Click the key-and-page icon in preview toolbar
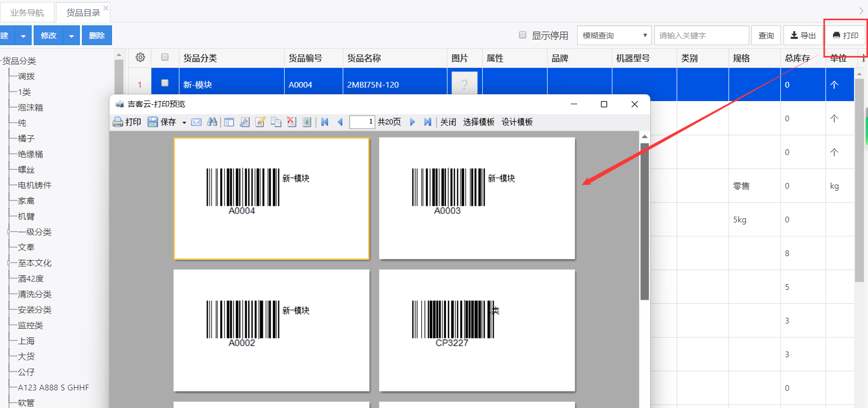Screen dimensions: 868x408 pyautogui.click(x=245, y=122)
